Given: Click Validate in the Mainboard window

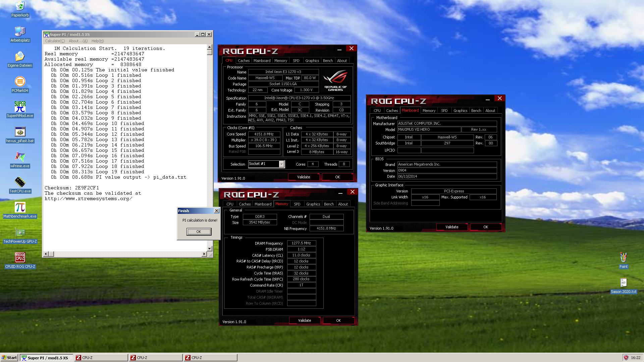Looking at the screenshot, I should click(x=452, y=227).
